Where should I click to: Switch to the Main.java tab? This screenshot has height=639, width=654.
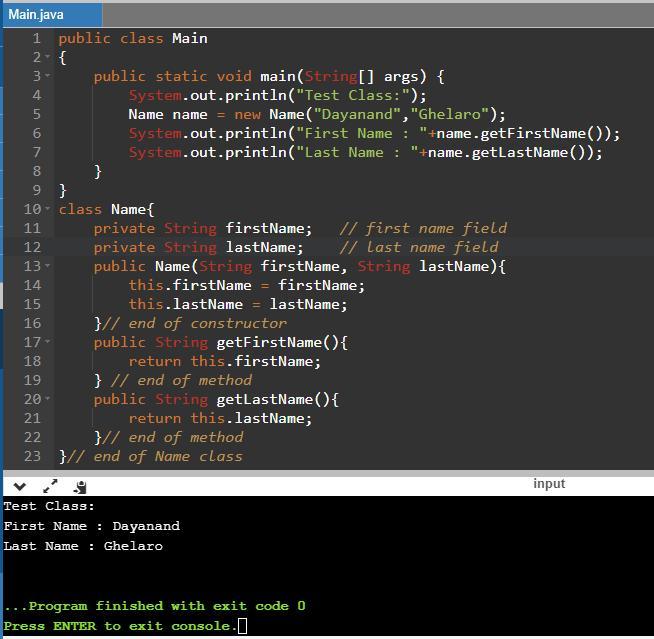pos(37,14)
